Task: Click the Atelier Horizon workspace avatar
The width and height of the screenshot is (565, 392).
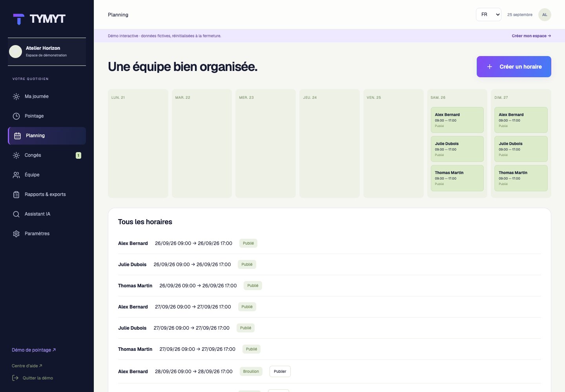Action: tap(16, 51)
